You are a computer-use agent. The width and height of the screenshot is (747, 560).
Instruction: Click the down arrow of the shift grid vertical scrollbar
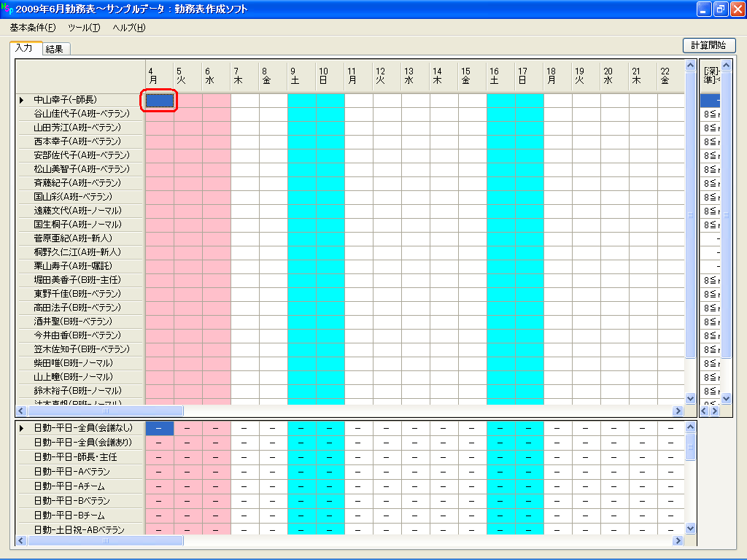point(690,528)
